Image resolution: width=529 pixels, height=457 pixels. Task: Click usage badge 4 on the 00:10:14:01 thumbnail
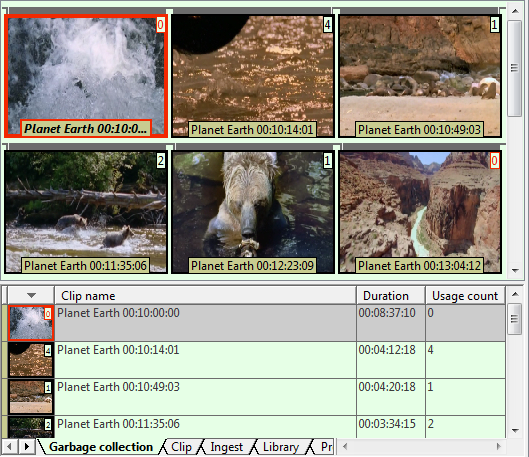click(327, 25)
